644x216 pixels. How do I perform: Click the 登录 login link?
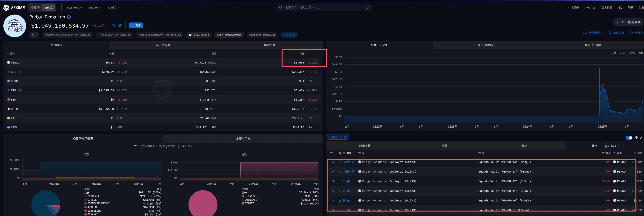pos(630,8)
